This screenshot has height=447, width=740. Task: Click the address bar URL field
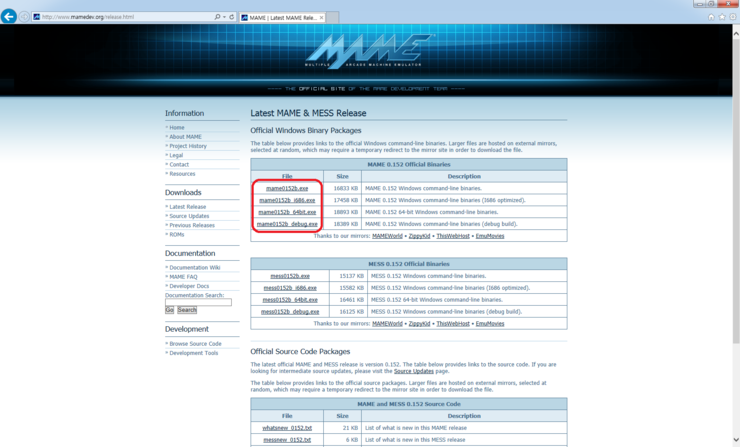click(123, 17)
